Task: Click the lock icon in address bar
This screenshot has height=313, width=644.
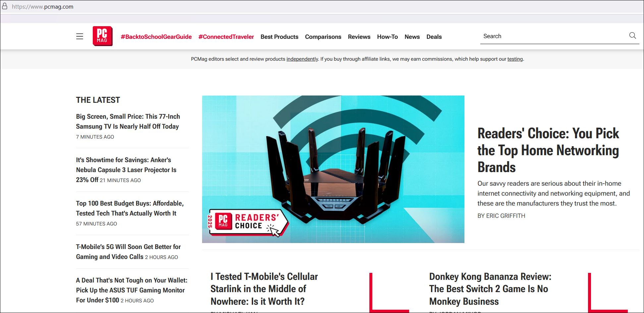Action: pyautogui.click(x=5, y=6)
